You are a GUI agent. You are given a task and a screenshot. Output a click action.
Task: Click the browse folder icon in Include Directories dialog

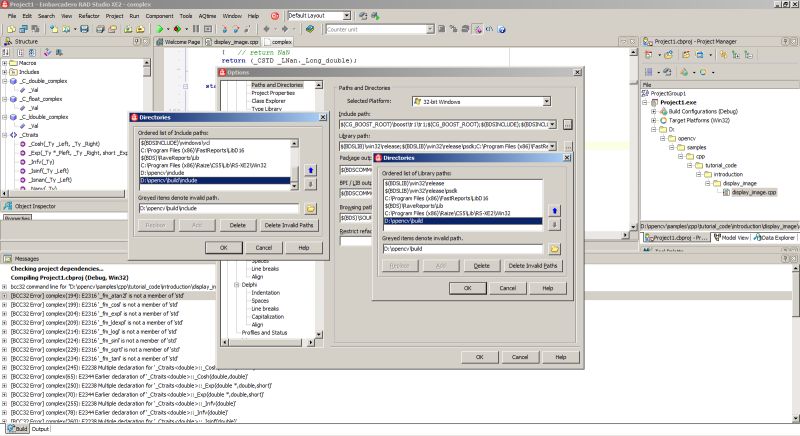click(310, 208)
